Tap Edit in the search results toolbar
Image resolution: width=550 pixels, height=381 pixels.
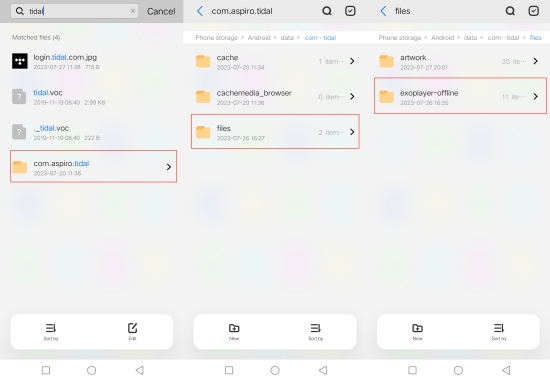point(132,332)
